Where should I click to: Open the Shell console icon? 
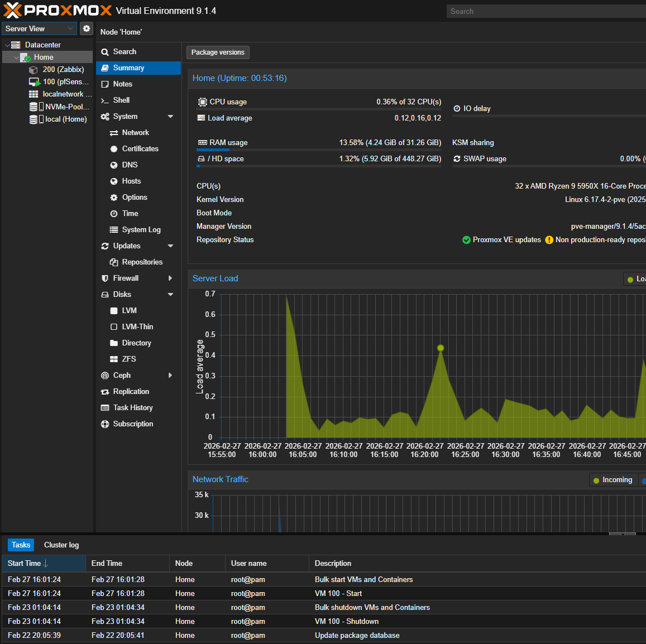point(105,100)
